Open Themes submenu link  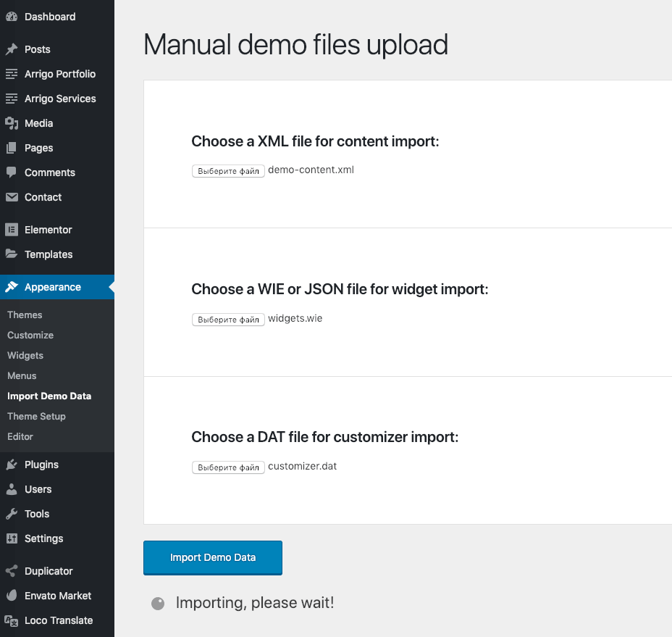(25, 315)
